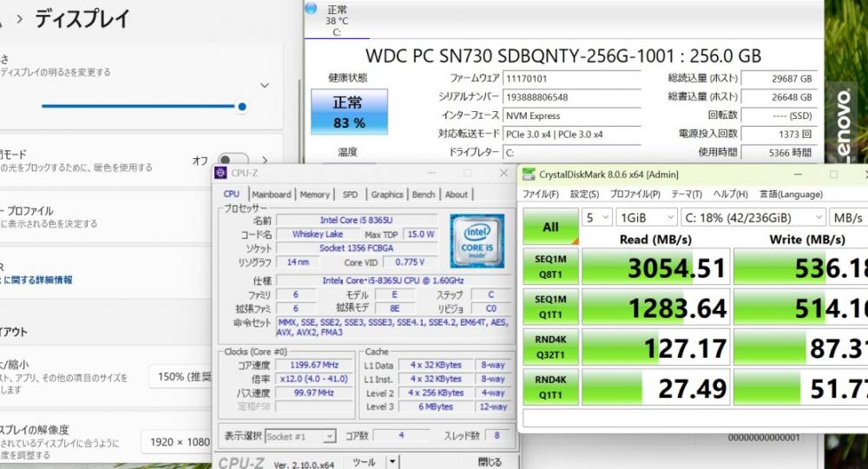Click the CPU-Z purple chip icon
The height and width of the screenshot is (469, 868).
pos(220,173)
